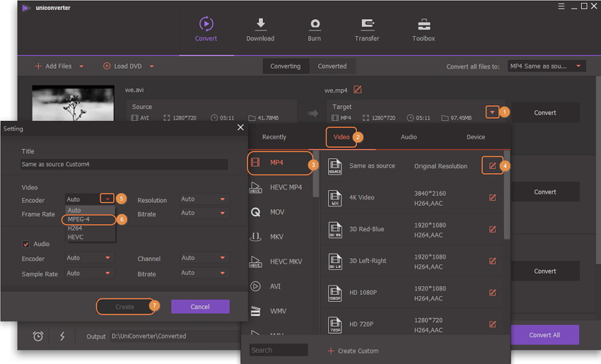
Task: Open the Burn section icon
Action: click(x=315, y=25)
